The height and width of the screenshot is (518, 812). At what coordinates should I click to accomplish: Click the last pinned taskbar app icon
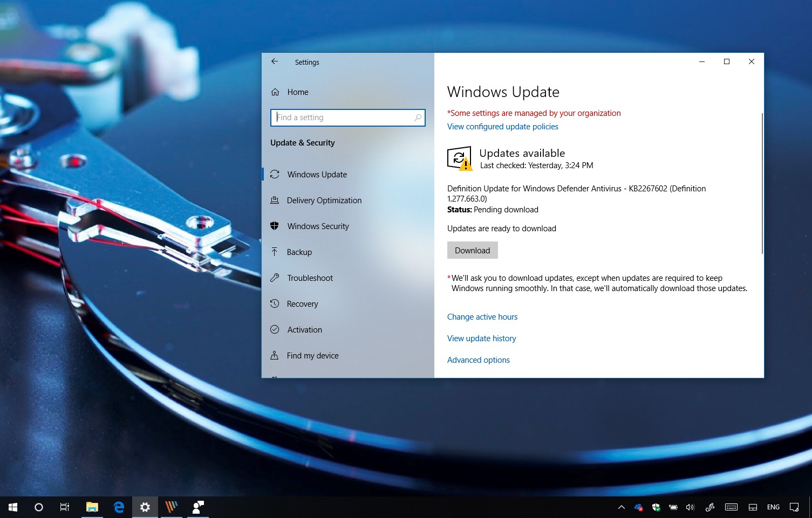[198, 507]
